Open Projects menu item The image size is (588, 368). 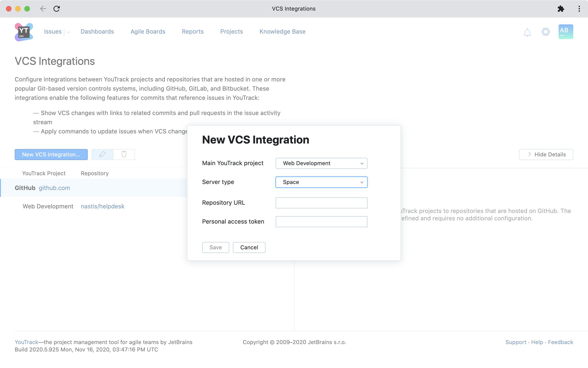point(231,32)
